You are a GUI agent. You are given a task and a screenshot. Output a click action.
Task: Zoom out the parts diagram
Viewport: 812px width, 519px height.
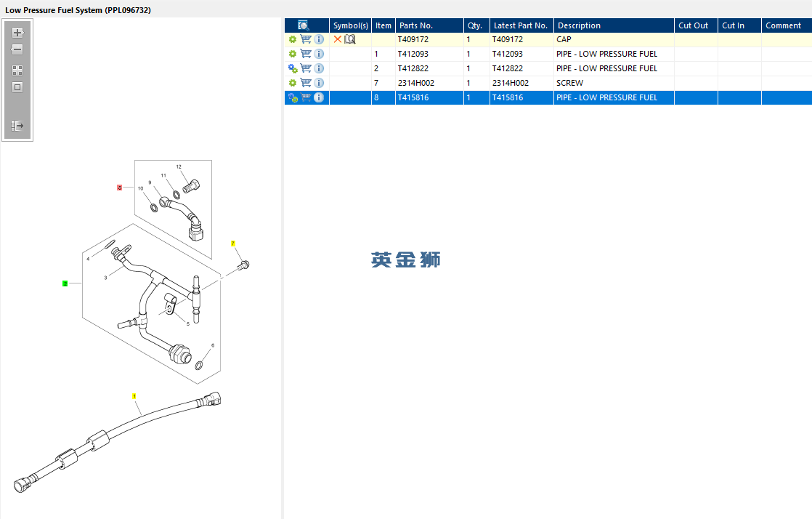(17, 49)
